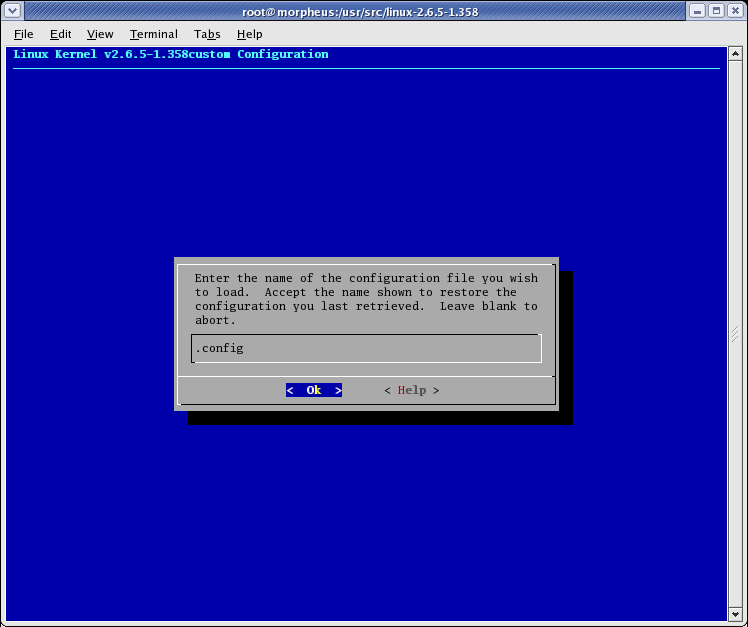Click the dialog instruction text
The width and height of the screenshot is (748, 627).
tap(366, 299)
